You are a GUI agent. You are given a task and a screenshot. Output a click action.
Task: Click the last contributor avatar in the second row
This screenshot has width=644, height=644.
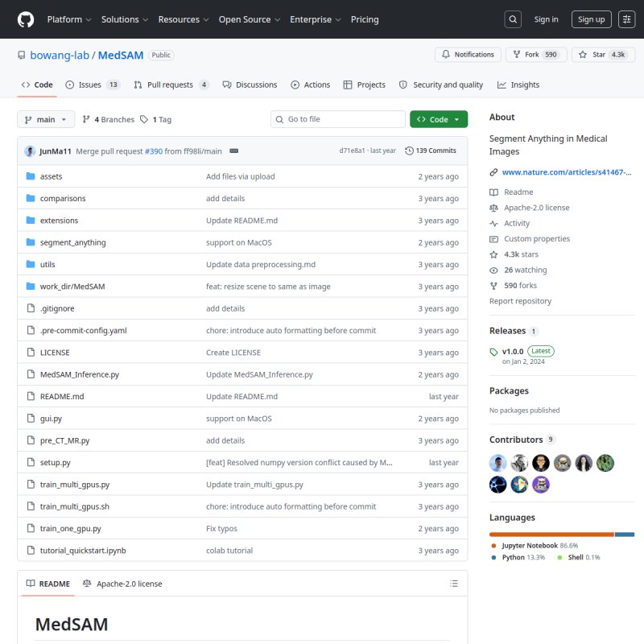tap(540, 485)
